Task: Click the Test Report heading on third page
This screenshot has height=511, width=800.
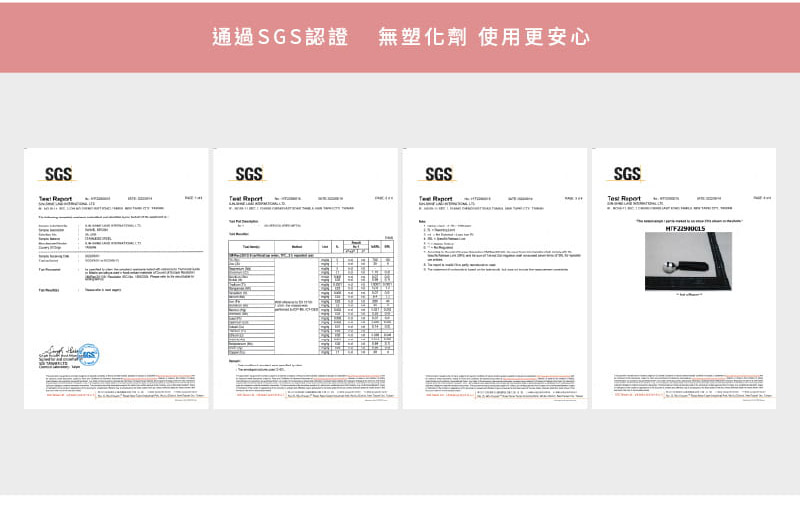Action: click(436, 198)
